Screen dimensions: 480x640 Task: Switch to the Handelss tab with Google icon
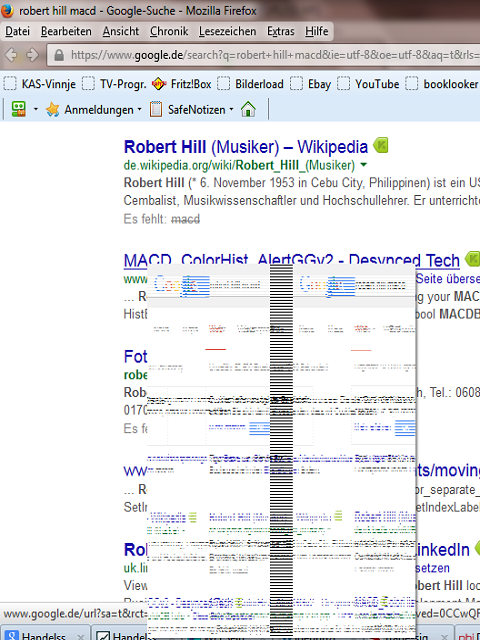pos(43,635)
